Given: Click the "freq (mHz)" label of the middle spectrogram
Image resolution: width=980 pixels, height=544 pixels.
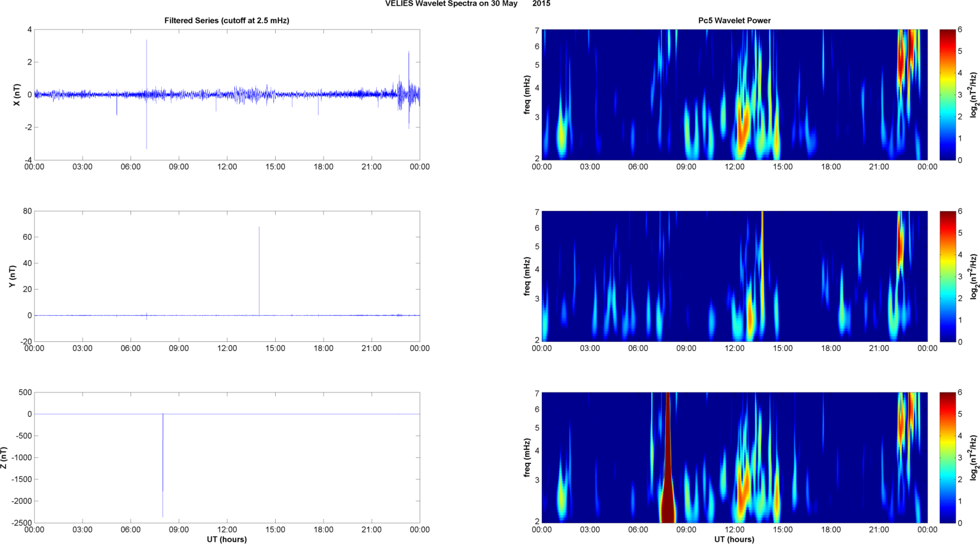Looking at the screenshot, I should (x=527, y=276).
